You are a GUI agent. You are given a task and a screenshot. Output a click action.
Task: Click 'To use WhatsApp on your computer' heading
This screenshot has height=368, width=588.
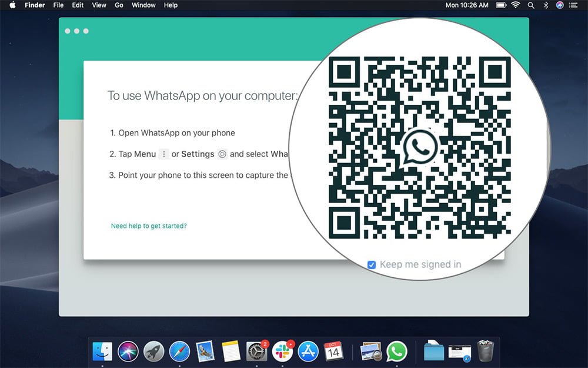(202, 95)
